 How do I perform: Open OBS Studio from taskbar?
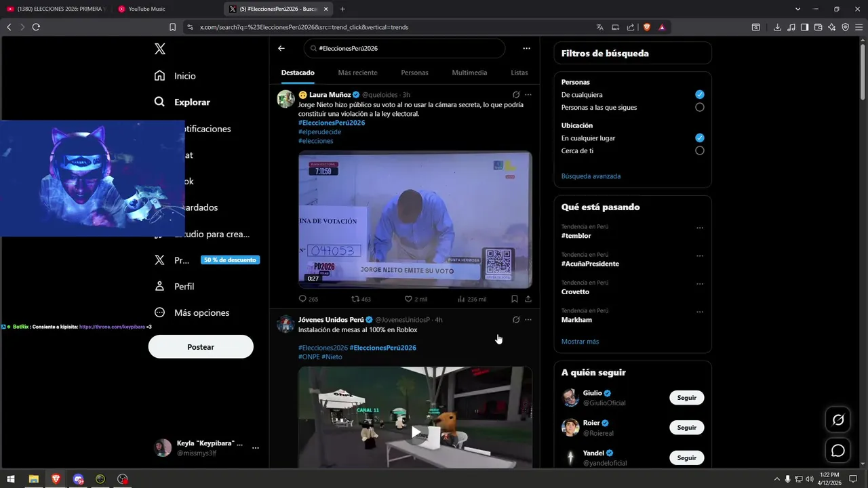point(123,479)
